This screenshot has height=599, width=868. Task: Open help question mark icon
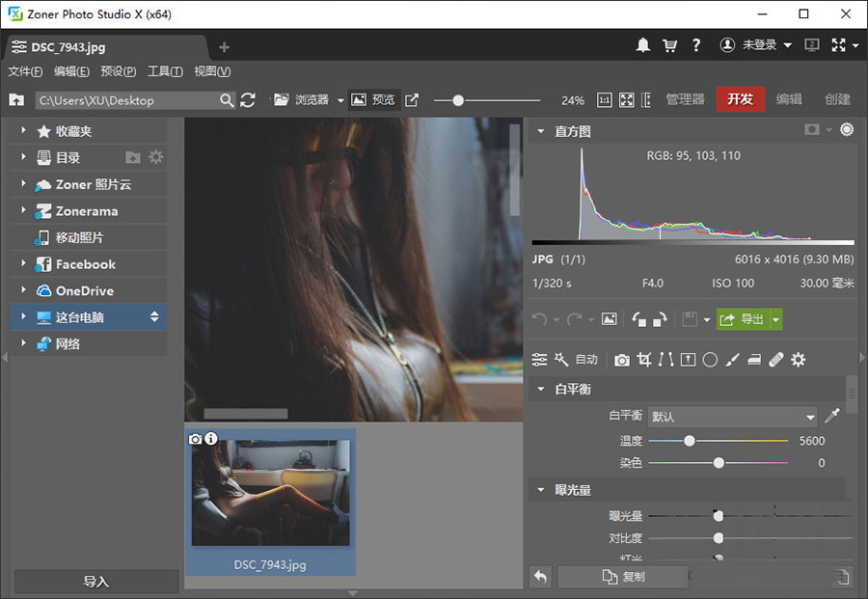click(x=695, y=45)
